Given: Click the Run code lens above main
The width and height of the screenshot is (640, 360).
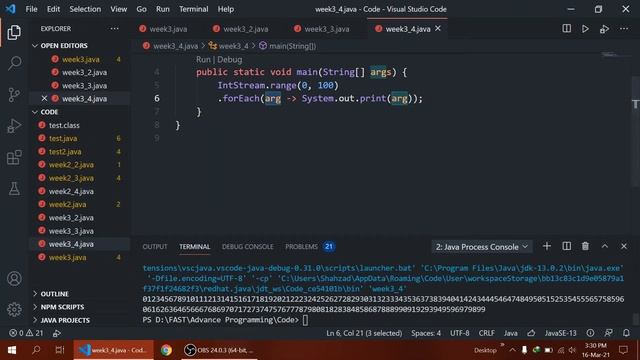Looking at the screenshot, I should [203, 59].
